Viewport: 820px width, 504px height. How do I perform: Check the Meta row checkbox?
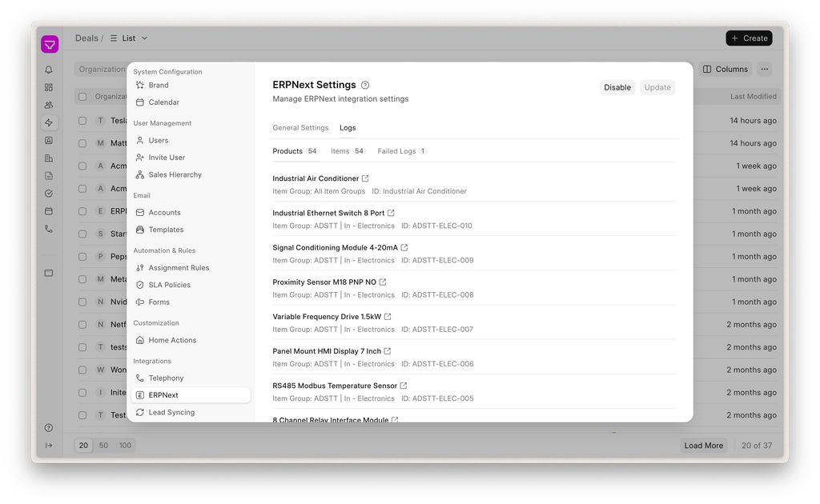click(82, 279)
